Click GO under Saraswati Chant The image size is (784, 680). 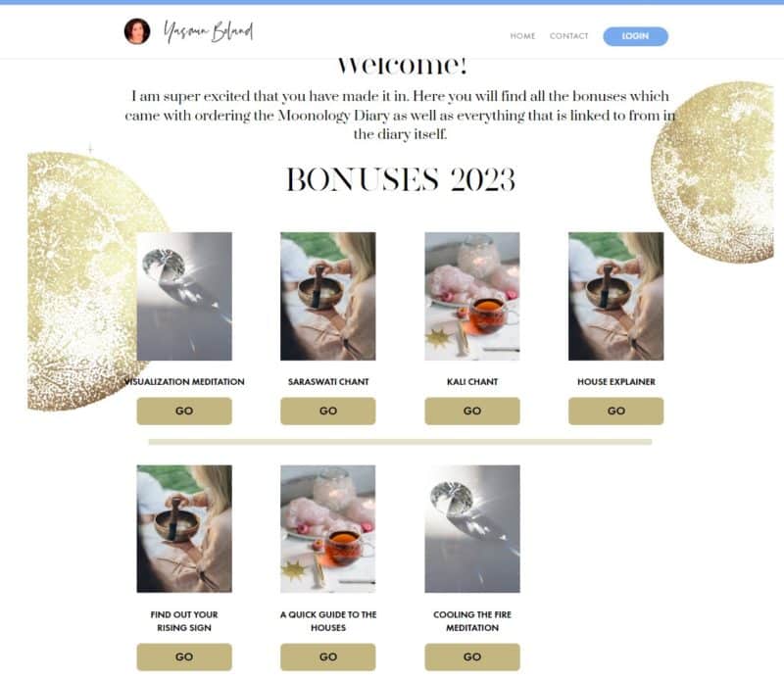[328, 411]
